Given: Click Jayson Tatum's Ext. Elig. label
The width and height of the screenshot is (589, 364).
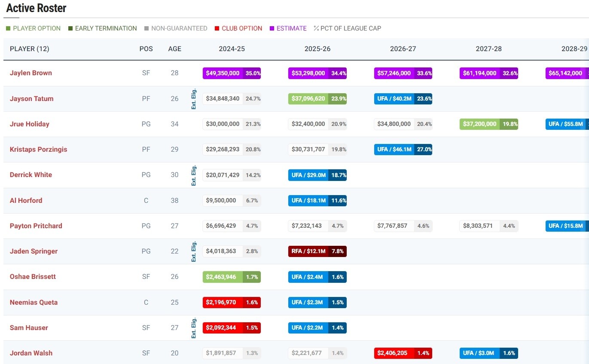Looking at the screenshot, I should tap(194, 98).
